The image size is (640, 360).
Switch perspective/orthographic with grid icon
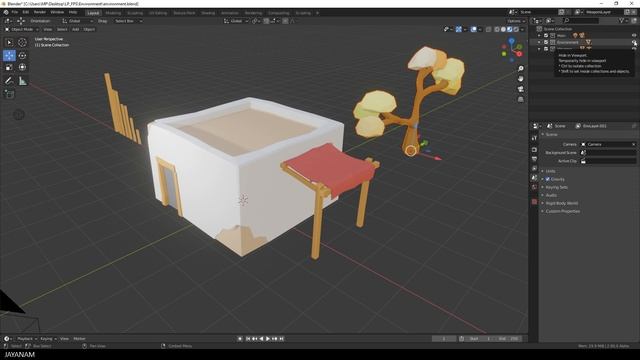pyautogui.click(x=520, y=99)
